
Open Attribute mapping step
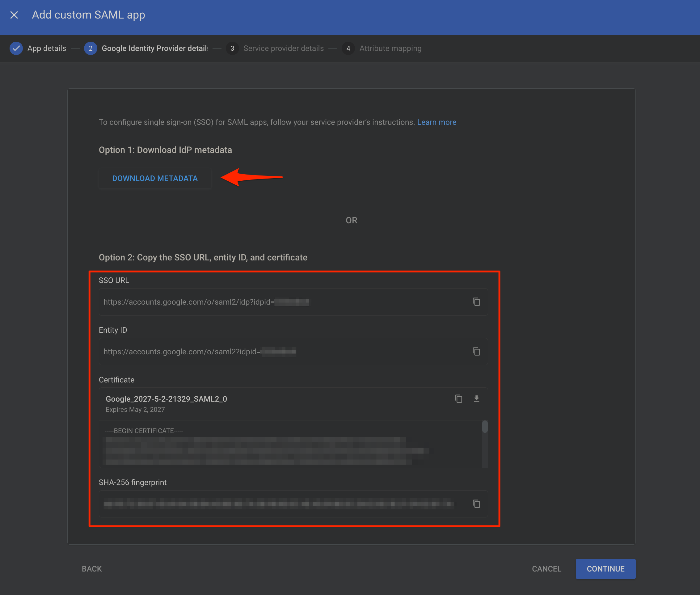[390, 48]
